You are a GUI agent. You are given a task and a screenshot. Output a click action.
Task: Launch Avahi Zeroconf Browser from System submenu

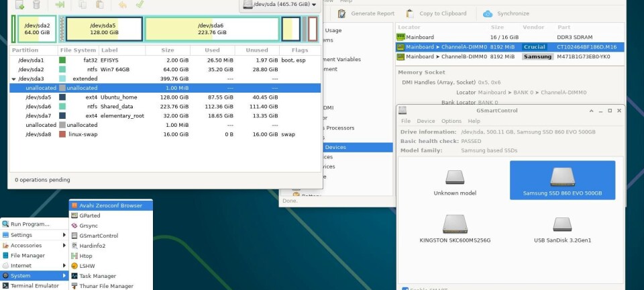click(111, 205)
